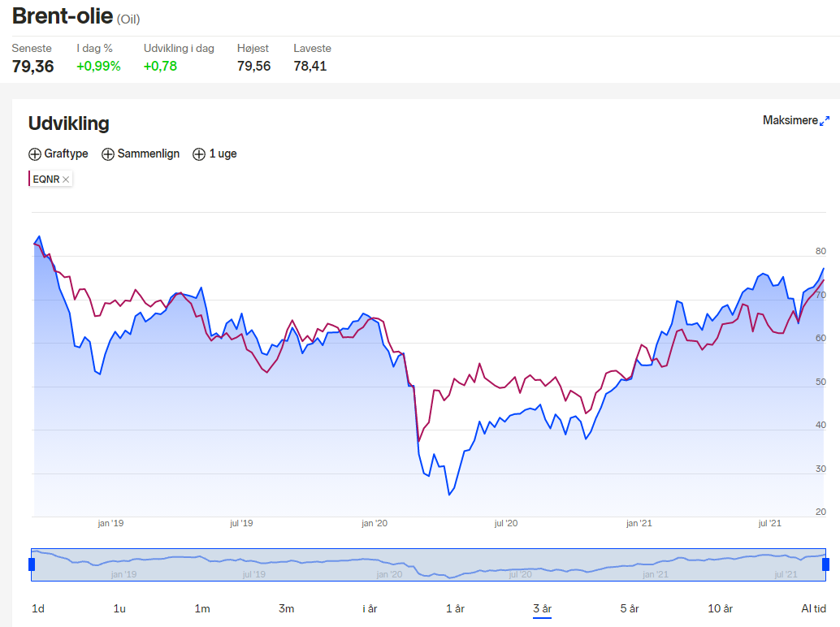Switch to the 1 år range
The width and height of the screenshot is (840, 627).
[x=456, y=608]
